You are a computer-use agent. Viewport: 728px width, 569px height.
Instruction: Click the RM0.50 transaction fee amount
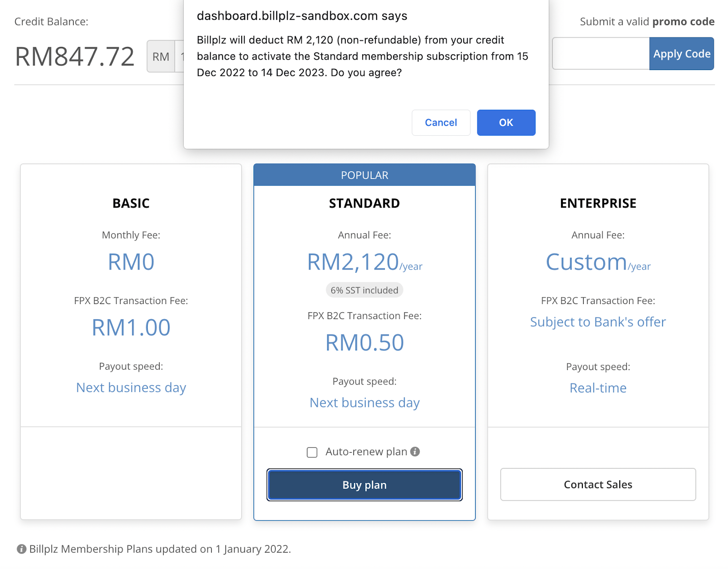pyautogui.click(x=364, y=343)
